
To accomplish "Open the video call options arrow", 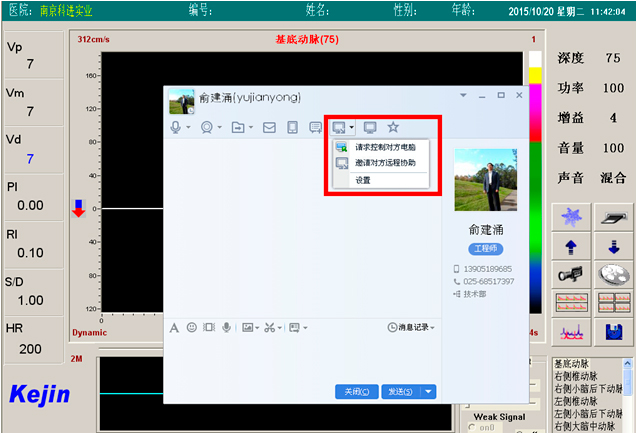I will coord(220,127).
